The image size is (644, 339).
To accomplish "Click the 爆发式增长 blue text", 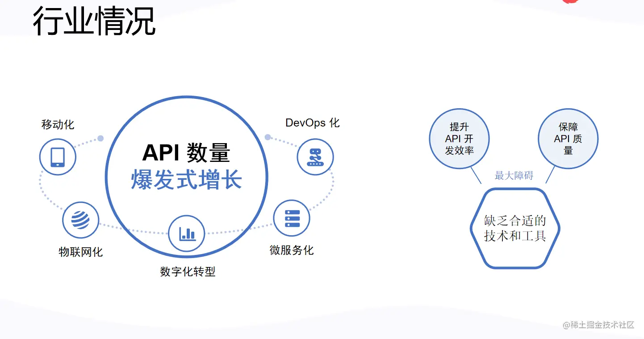I will tap(187, 181).
